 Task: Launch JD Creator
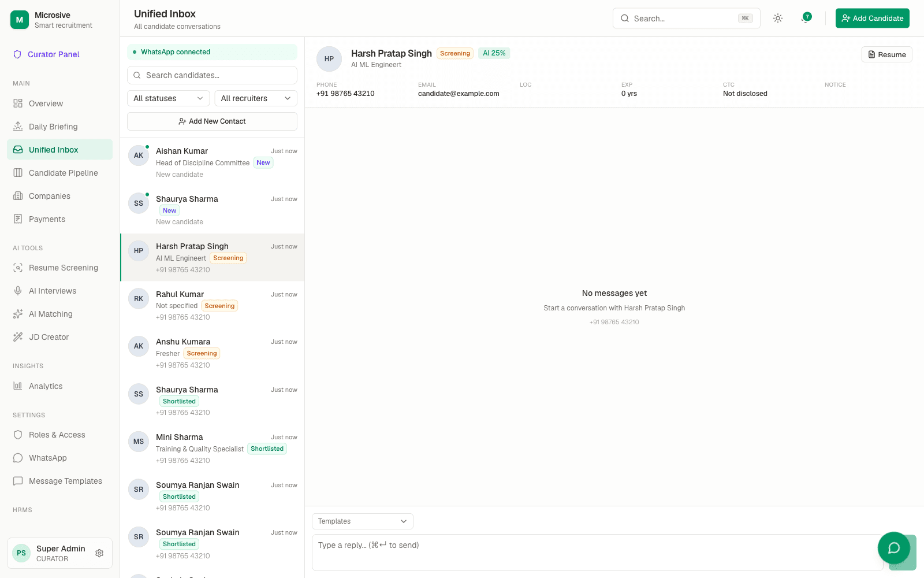click(x=59, y=337)
